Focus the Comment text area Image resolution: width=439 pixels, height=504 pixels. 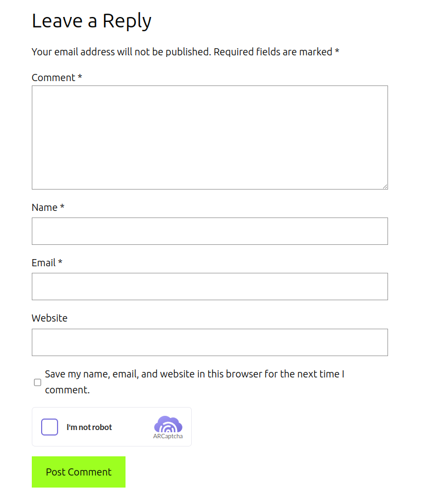click(x=210, y=138)
